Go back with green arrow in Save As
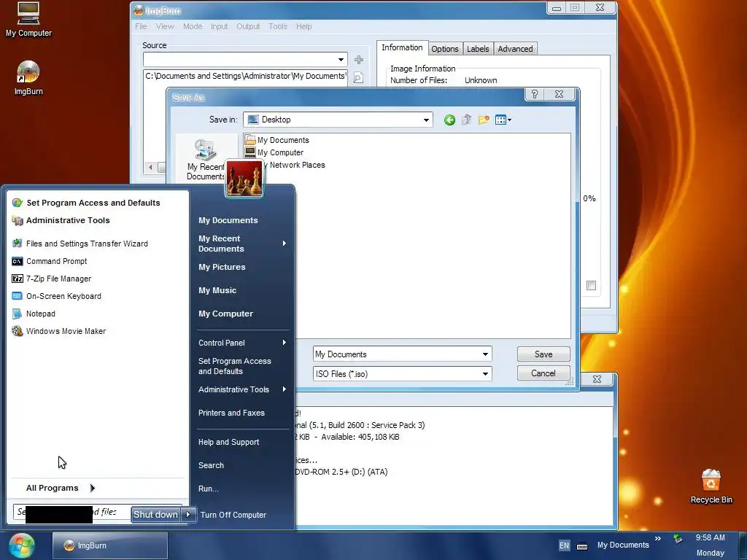Screen dimensions: 747x560 coord(449,120)
